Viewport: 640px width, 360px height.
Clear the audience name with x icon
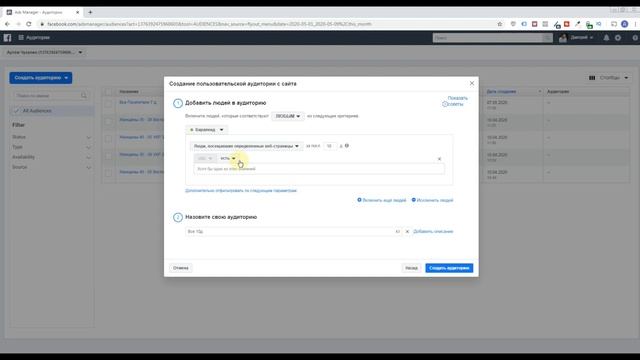click(x=407, y=231)
